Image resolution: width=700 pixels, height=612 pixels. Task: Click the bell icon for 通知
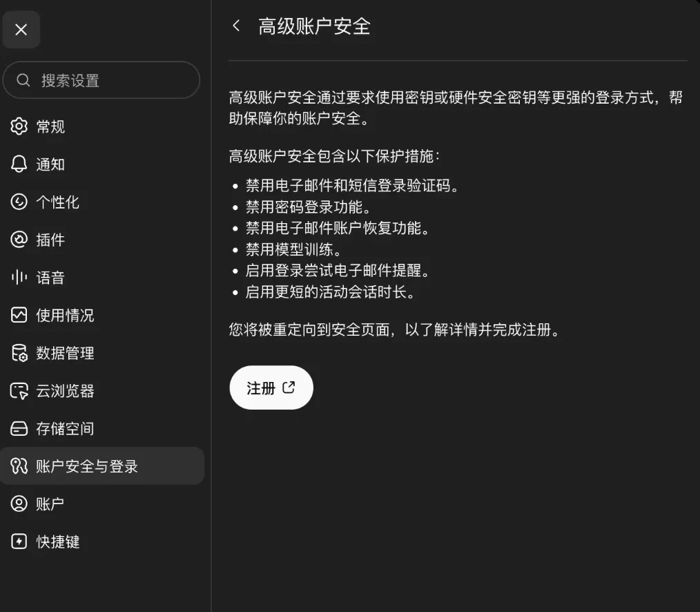[x=19, y=164]
